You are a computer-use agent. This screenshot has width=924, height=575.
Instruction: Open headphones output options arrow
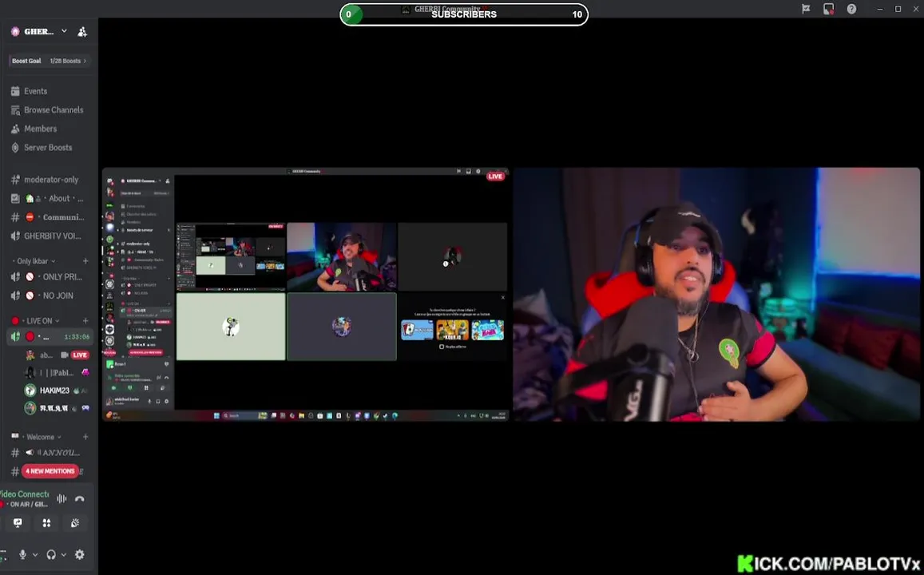click(64, 555)
